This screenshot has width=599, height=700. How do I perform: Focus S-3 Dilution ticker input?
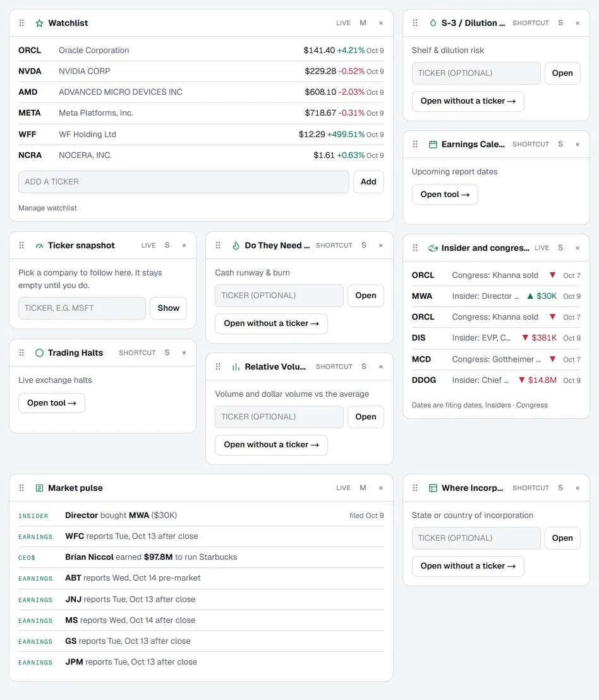pyautogui.click(x=476, y=73)
